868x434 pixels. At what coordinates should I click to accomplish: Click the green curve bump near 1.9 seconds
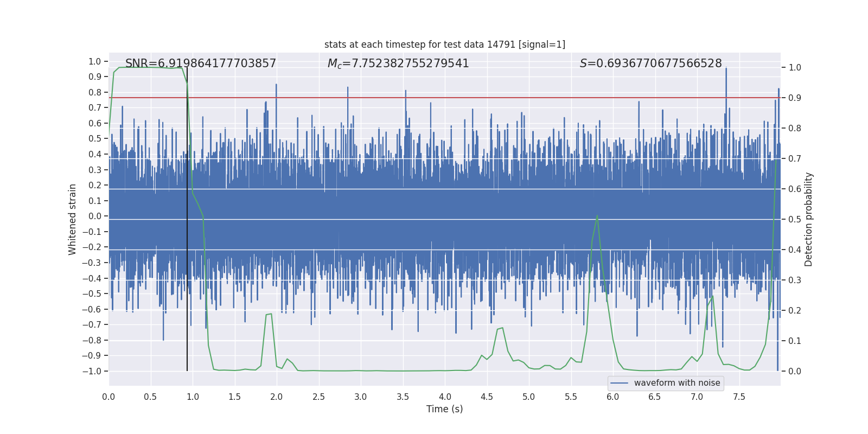[x=269, y=314]
